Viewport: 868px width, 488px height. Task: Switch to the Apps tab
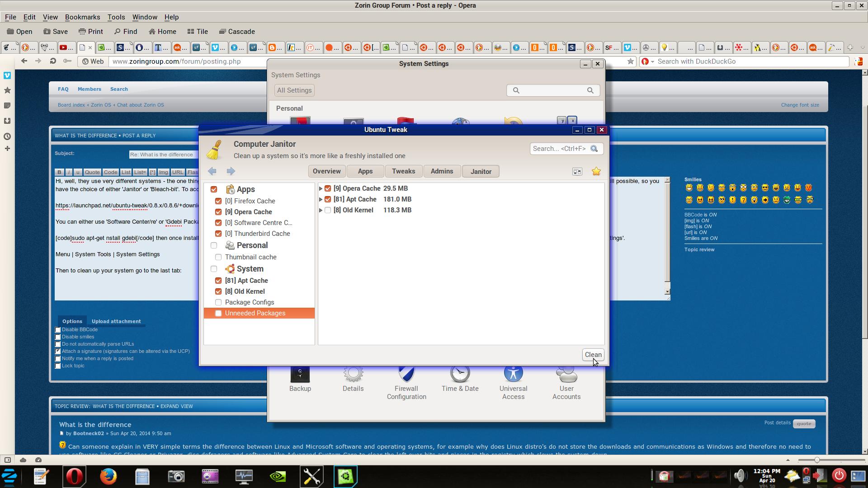(x=365, y=171)
